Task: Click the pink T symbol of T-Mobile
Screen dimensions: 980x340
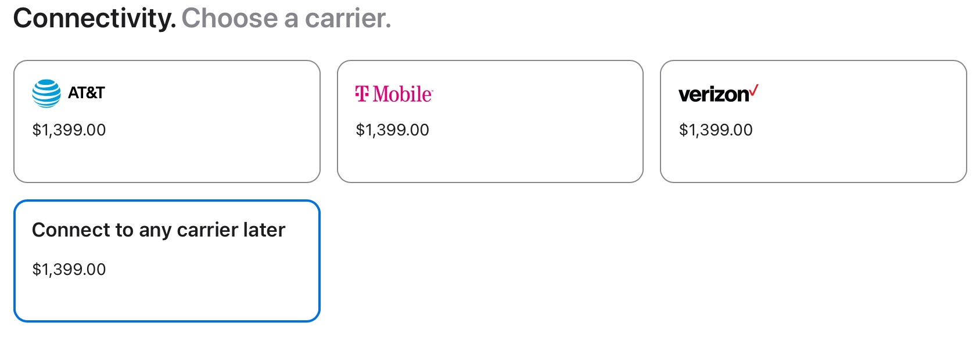Action: 362,94
